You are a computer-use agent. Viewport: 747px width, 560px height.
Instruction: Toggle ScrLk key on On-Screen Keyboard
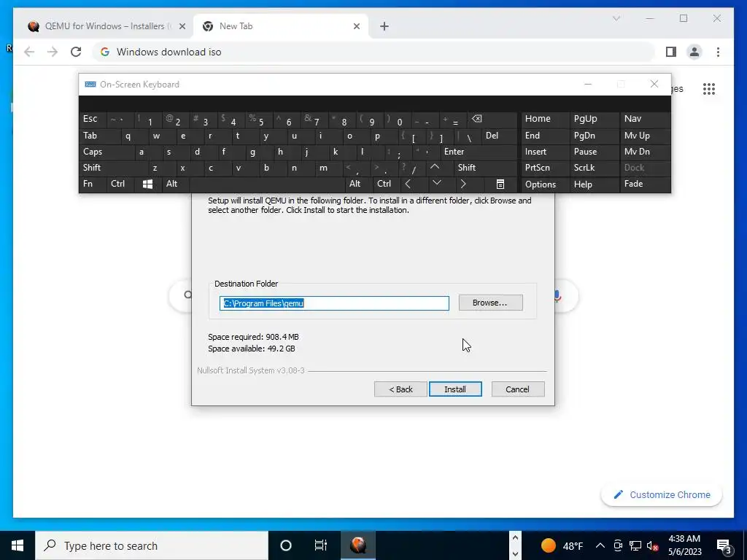pos(594,168)
